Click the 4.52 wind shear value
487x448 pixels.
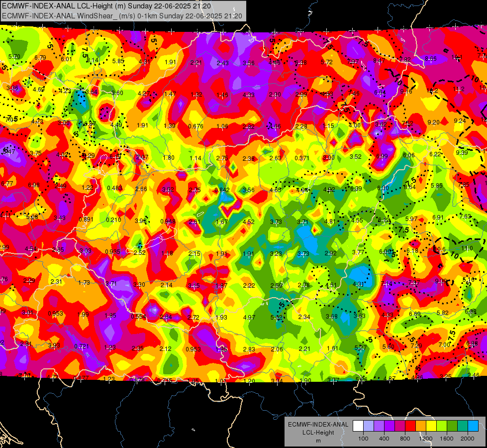tap(248, 222)
